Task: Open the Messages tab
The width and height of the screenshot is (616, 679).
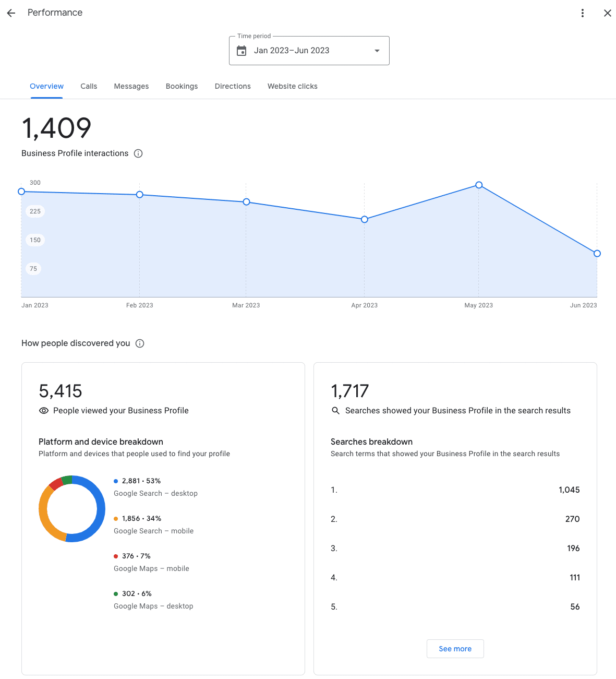Action: [x=131, y=86]
